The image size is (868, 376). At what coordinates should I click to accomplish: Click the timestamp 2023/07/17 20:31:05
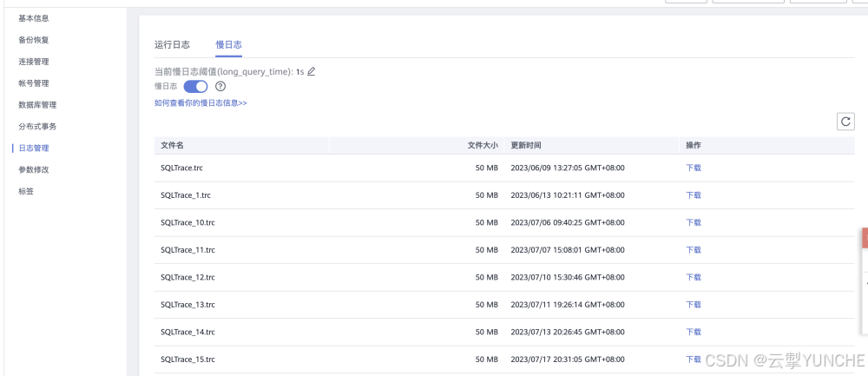pos(568,360)
